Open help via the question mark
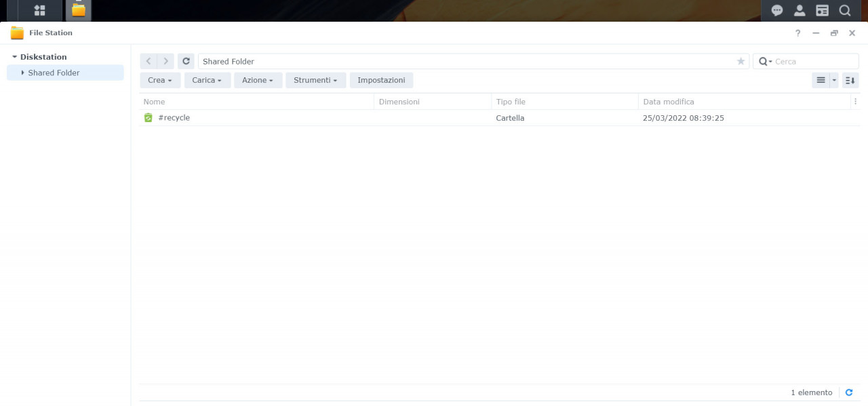Screen dimensions: 868x406 (x=797, y=33)
